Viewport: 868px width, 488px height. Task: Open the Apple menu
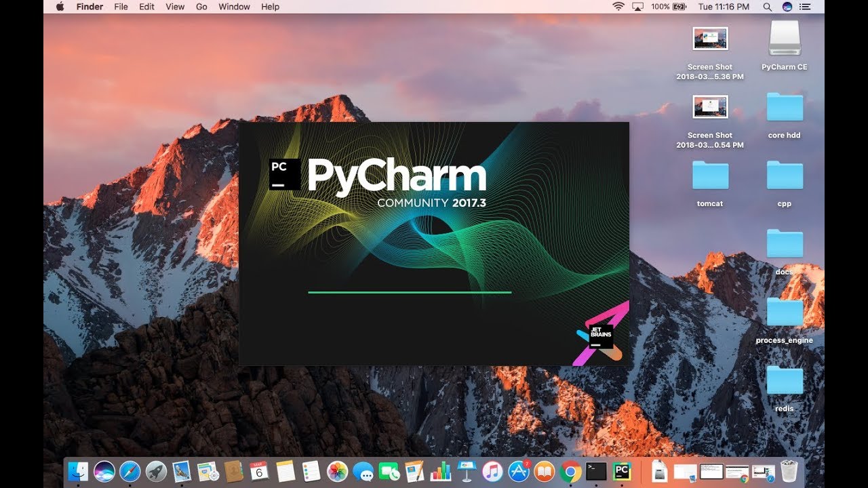click(60, 7)
